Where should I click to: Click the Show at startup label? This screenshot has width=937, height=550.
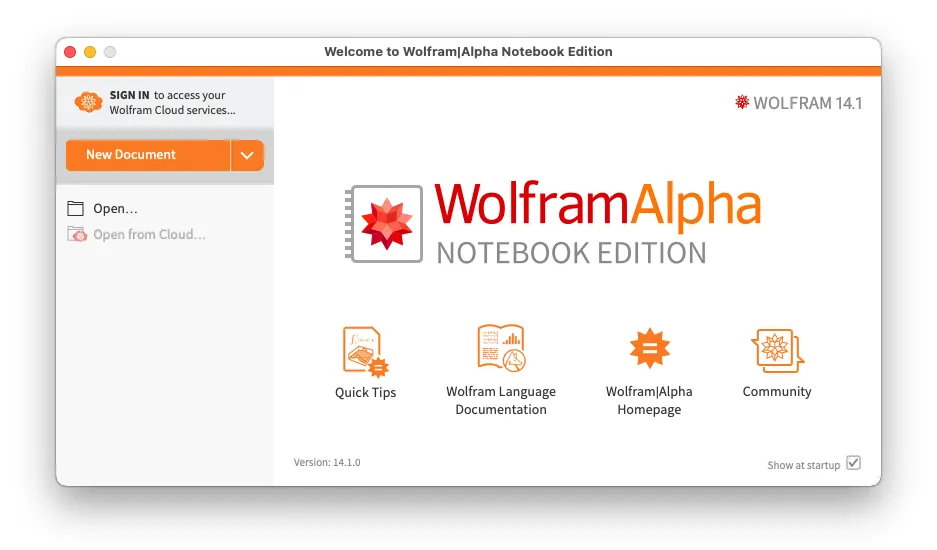click(x=804, y=465)
